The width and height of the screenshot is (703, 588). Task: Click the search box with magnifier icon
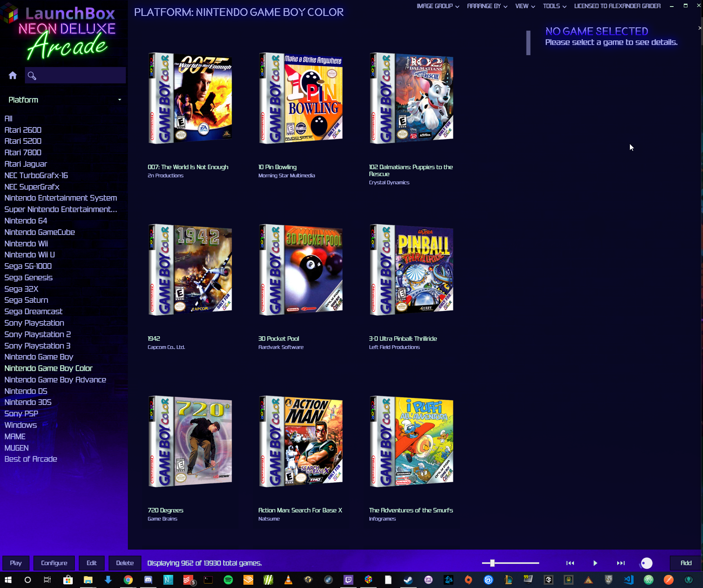click(x=75, y=76)
